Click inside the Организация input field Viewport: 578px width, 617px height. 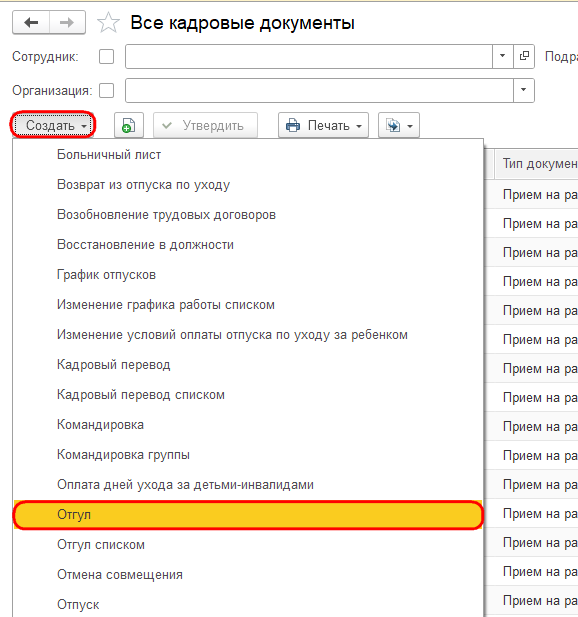[x=319, y=90]
